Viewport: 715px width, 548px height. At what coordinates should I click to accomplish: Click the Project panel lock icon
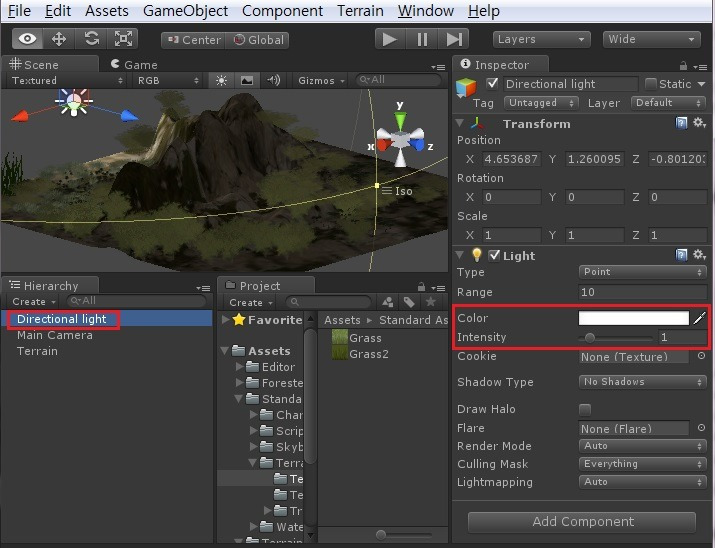(x=421, y=287)
